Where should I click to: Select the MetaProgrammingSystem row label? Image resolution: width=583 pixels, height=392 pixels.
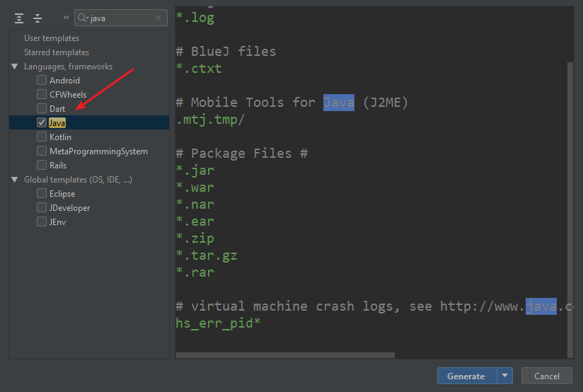click(x=98, y=151)
